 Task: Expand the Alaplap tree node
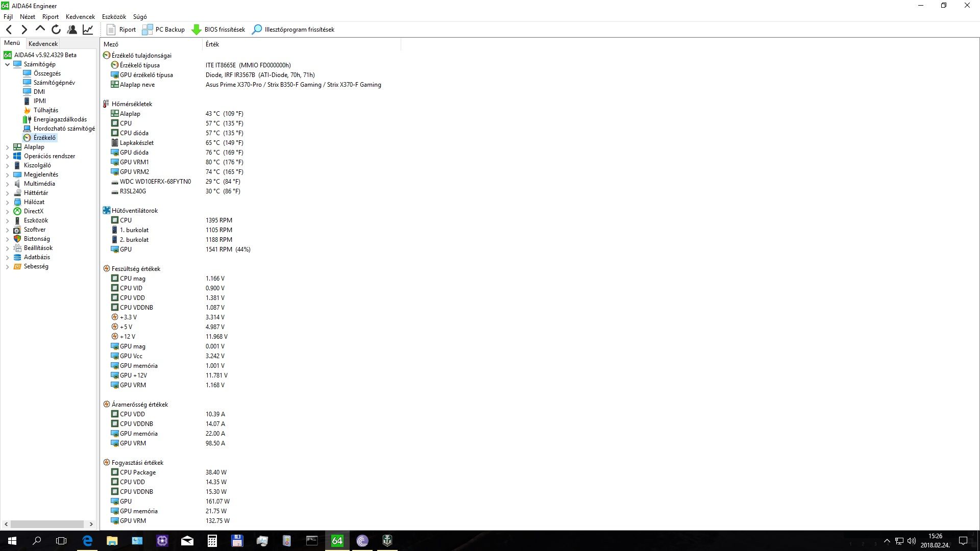tap(7, 147)
